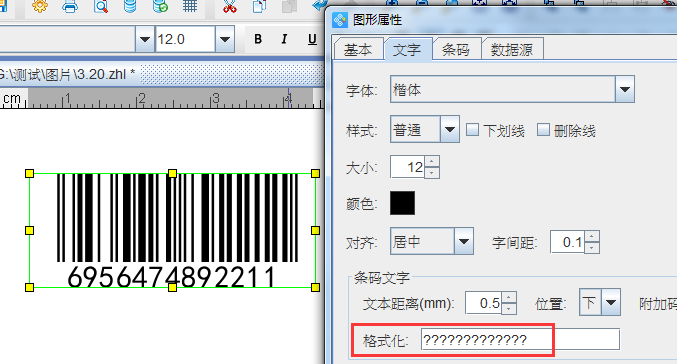Open the settings gear icon in toolbar
Viewport: 677px width, 364px height.
40,6
